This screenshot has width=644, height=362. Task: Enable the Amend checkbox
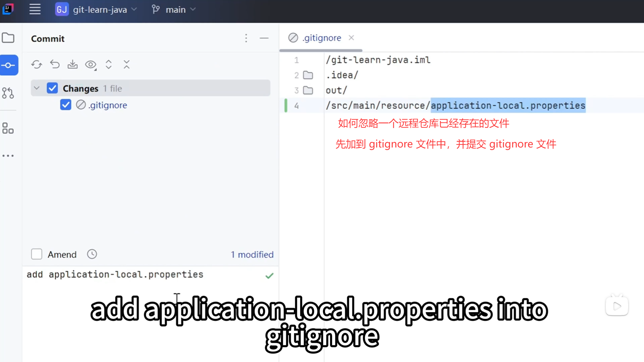pos(37,254)
